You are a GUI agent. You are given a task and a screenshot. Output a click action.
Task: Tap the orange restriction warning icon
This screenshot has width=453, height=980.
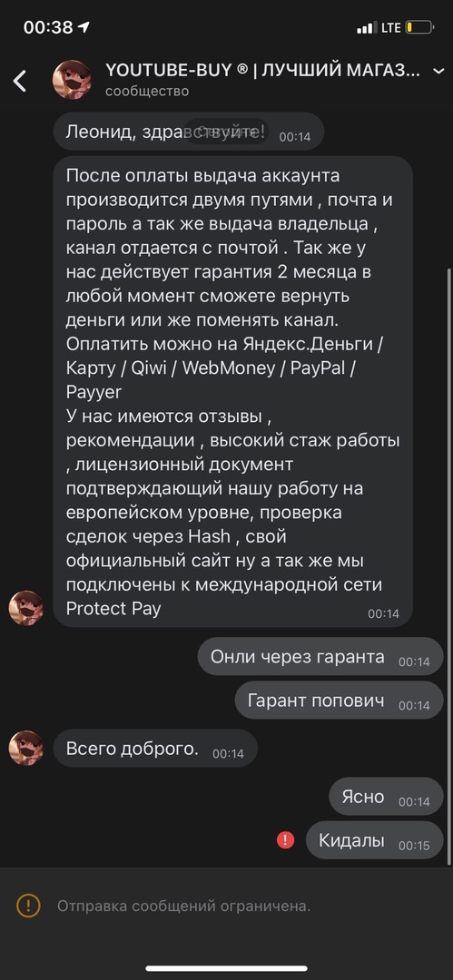pos(28,905)
